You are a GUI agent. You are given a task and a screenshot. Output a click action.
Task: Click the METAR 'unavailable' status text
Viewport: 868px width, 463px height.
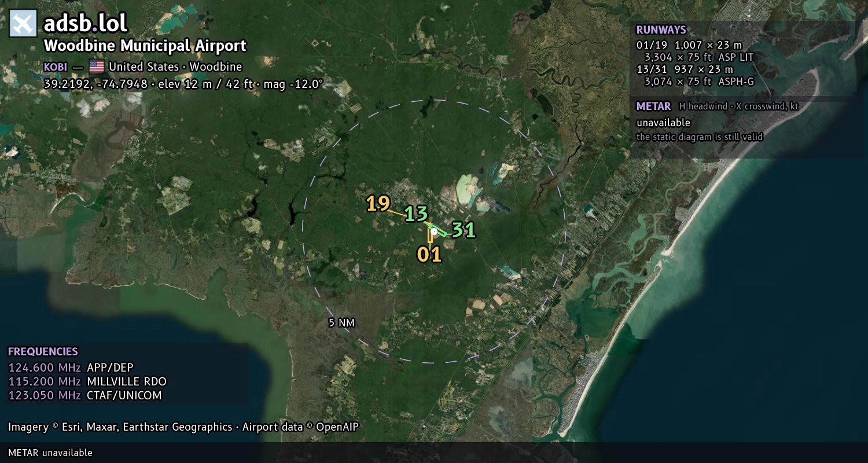(x=664, y=123)
